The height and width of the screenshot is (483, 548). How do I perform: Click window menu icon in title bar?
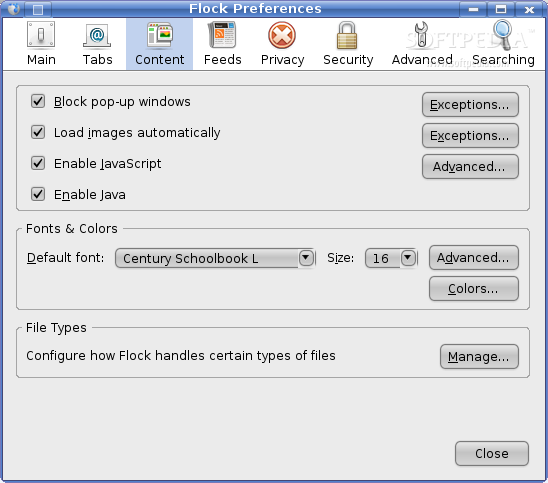tap(13, 9)
